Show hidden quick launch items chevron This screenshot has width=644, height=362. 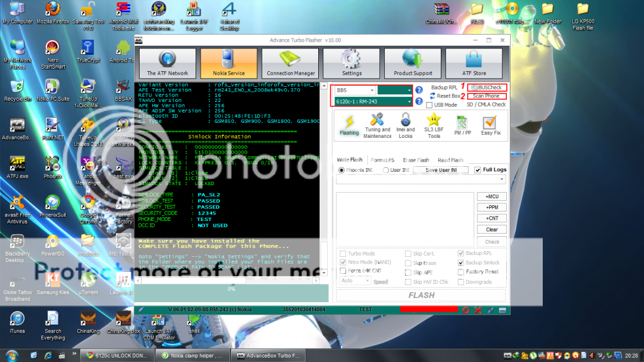(74, 353)
